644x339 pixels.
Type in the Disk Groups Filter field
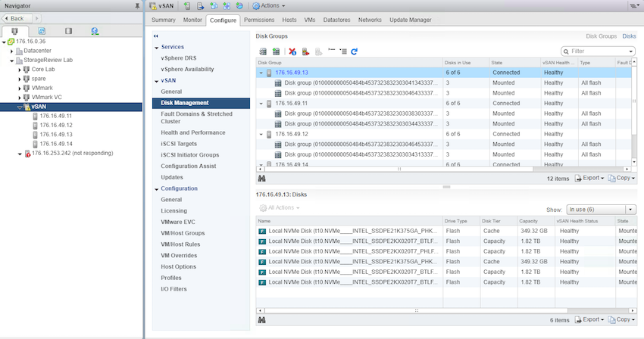pyautogui.click(x=598, y=51)
